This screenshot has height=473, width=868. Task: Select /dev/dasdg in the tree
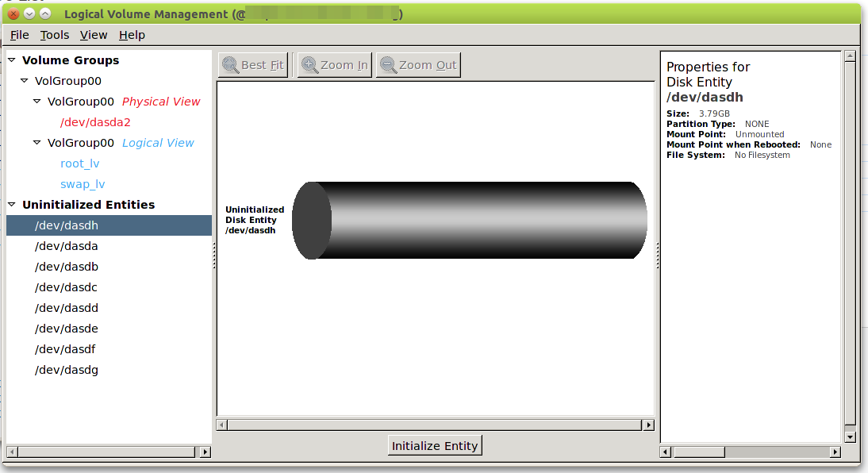pyautogui.click(x=67, y=370)
